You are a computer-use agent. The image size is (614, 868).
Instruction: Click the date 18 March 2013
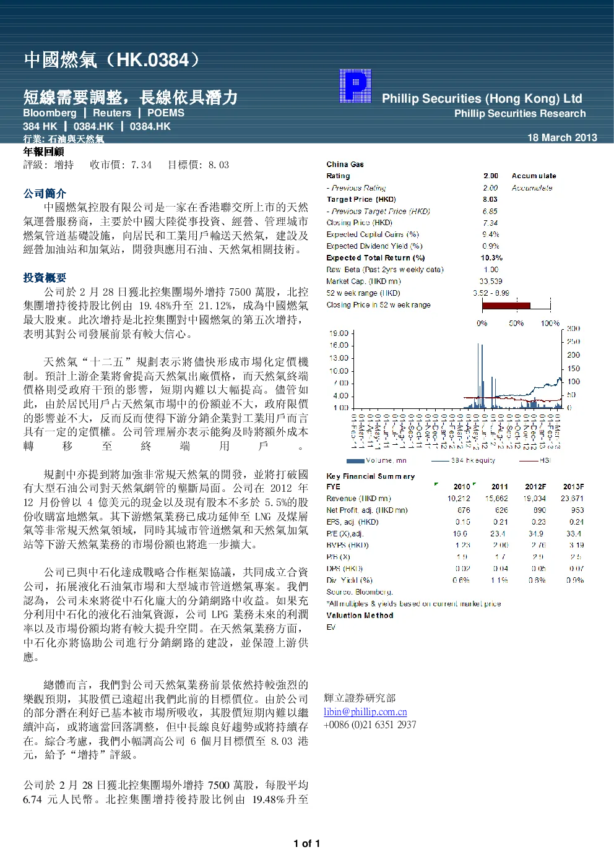562,137
